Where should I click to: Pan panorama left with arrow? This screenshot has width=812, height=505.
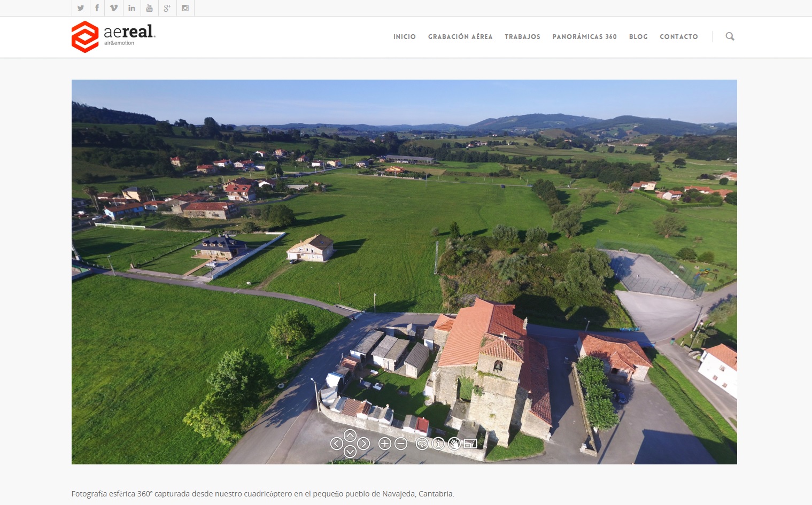(336, 444)
